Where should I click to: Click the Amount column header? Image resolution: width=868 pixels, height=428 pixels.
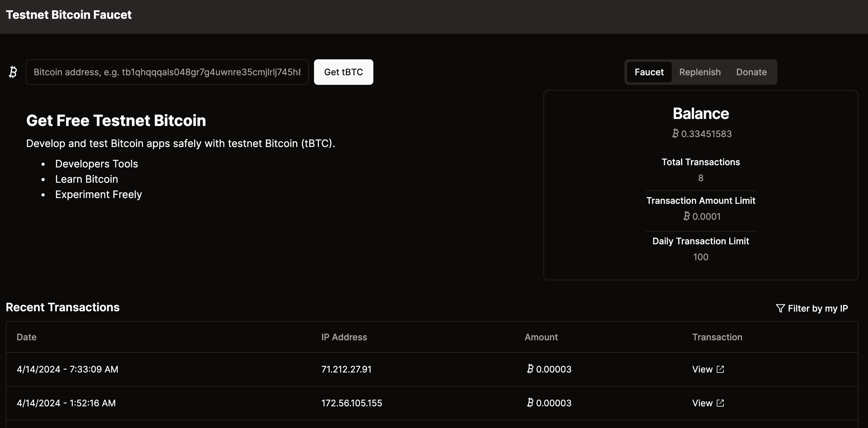coord(541,337)
